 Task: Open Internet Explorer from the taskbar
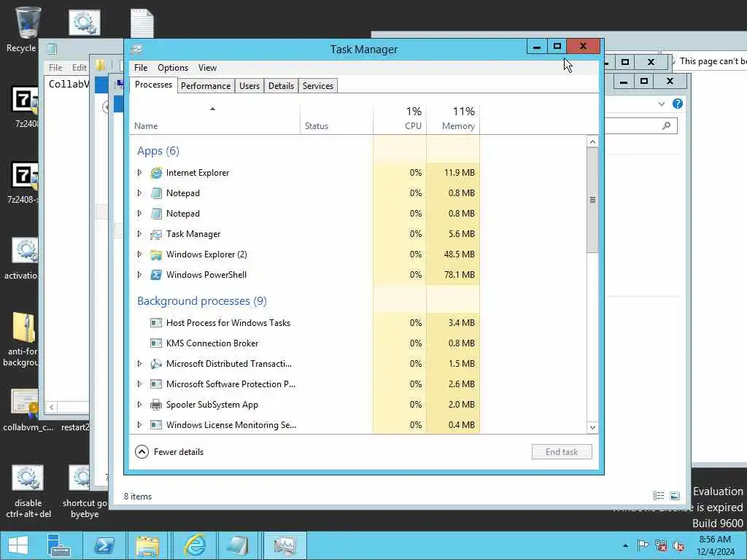point(195,545)
